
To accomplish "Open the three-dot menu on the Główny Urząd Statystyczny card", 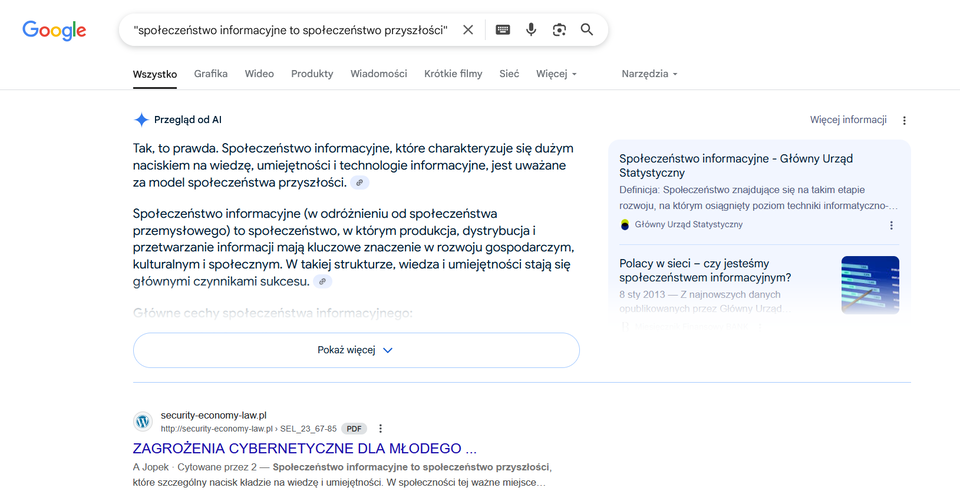I will click(891, 225).
